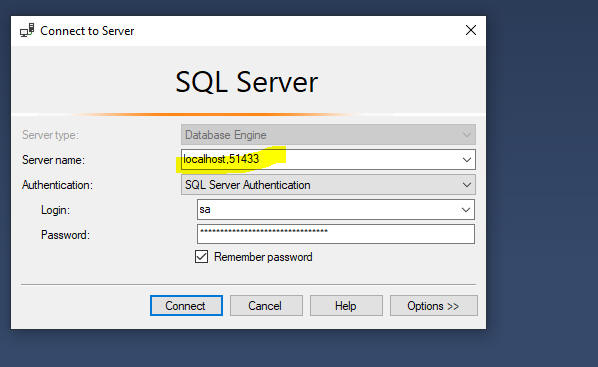The image size is (598, 367).
Task: Open the Help for connection dialog
Action: pyautogui.click(x=346, y=306)
